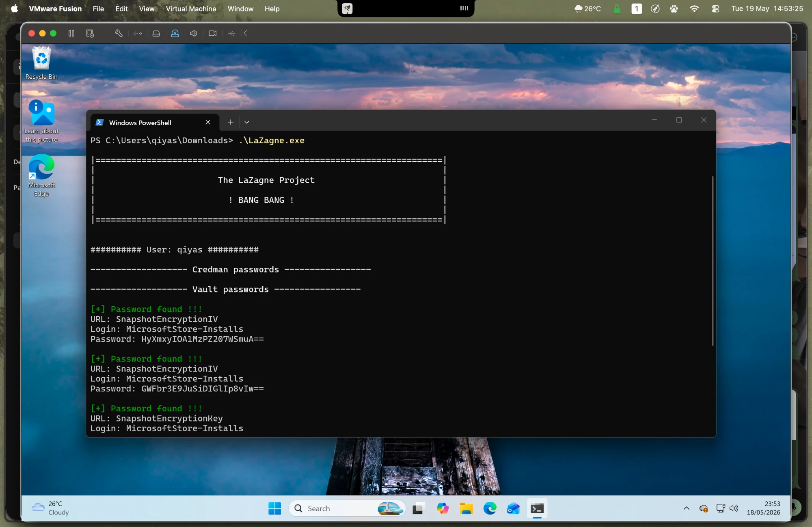Click the '! BANG BANG !' text
This screenshot has width=812, height=527.
[x=261, y=200]
